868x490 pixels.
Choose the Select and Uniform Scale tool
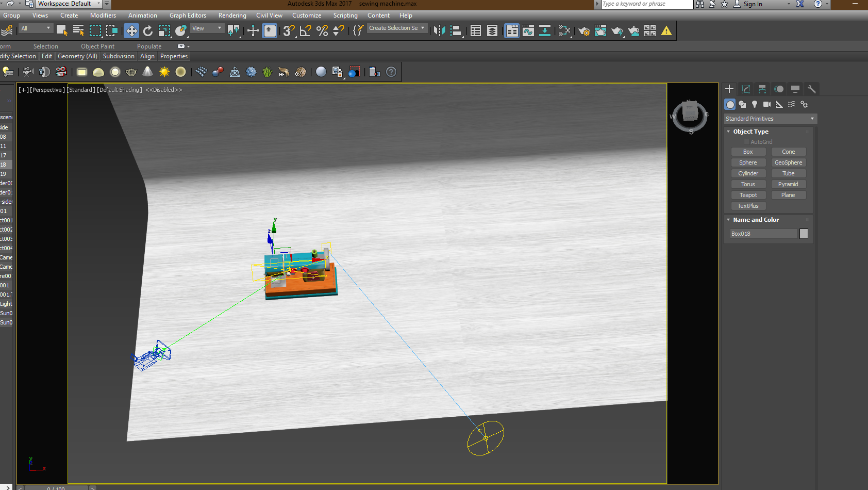tap(164, 31)
